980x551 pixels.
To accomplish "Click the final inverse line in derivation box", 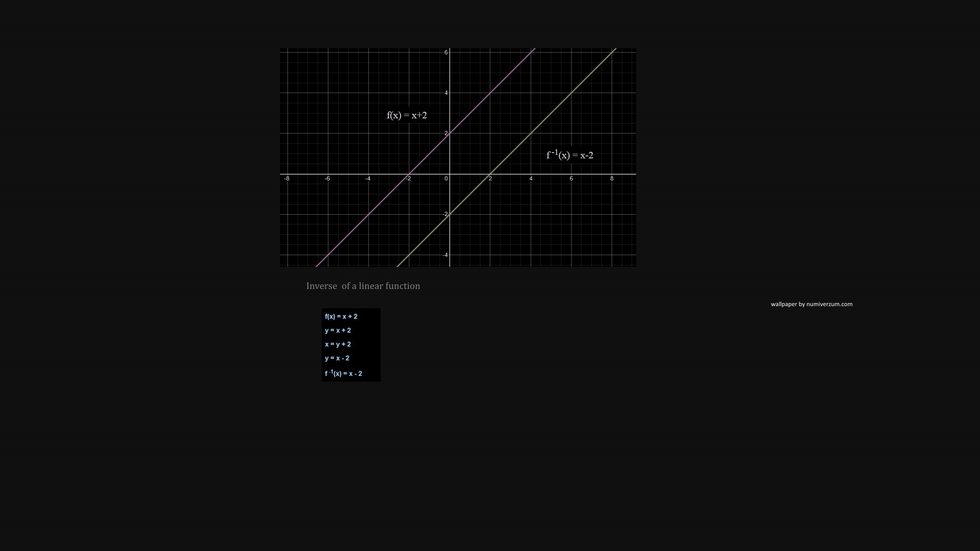I will [x=343, y=373].
